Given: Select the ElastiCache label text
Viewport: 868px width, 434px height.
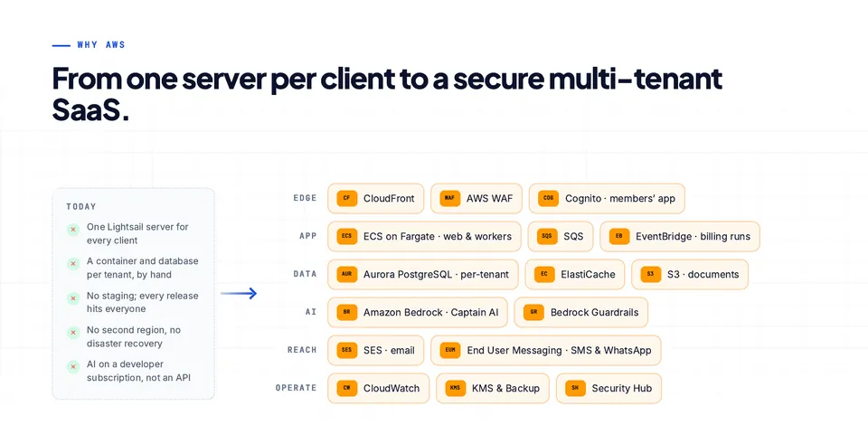Looking at the screenshot, I should [x=588, y=274].
